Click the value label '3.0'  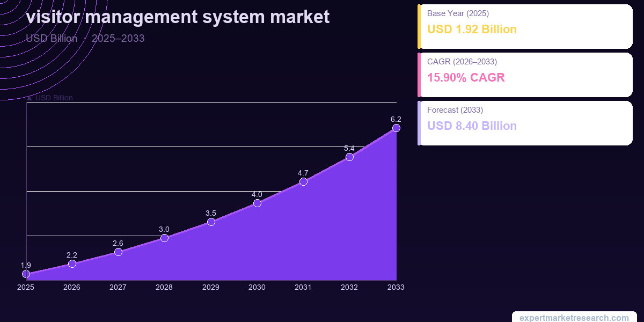164,229
